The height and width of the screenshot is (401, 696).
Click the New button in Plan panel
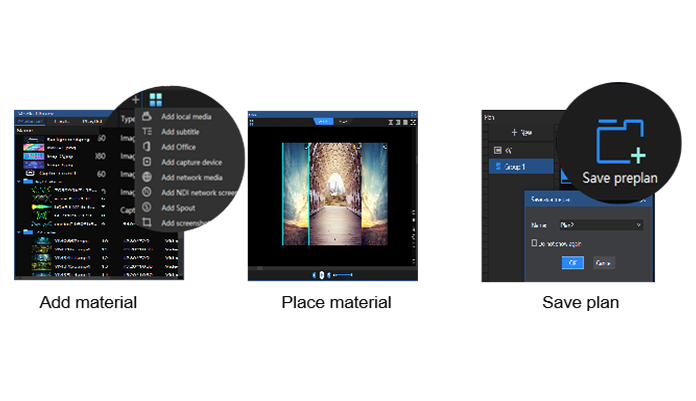click(522, 132)
